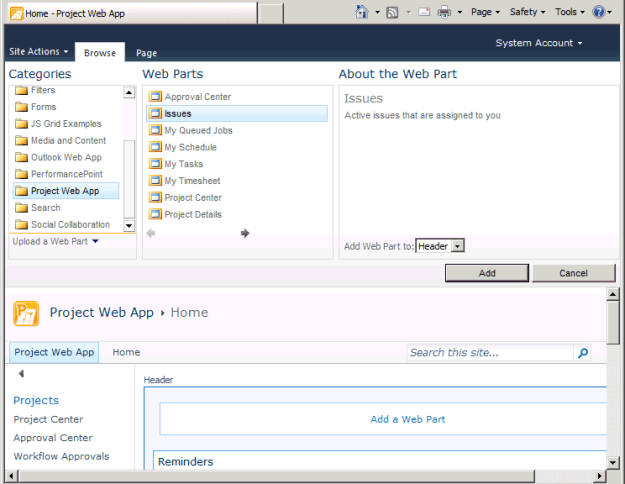Viewport: 625px width, 484px height.
Task: Open the RSS feeds icon
Action: 392,12
